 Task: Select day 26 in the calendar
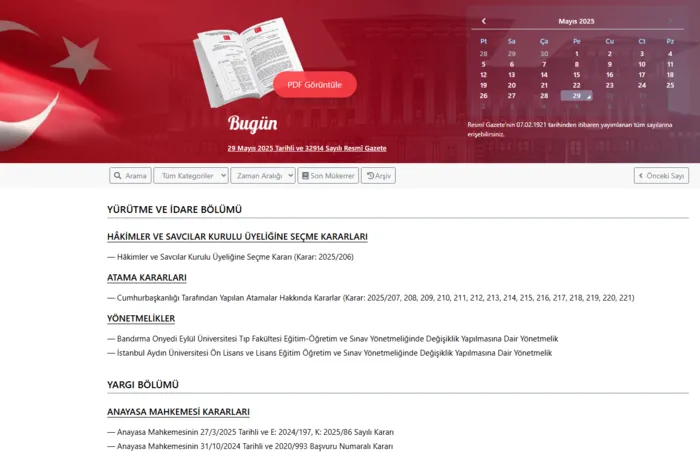pos(483,96)
